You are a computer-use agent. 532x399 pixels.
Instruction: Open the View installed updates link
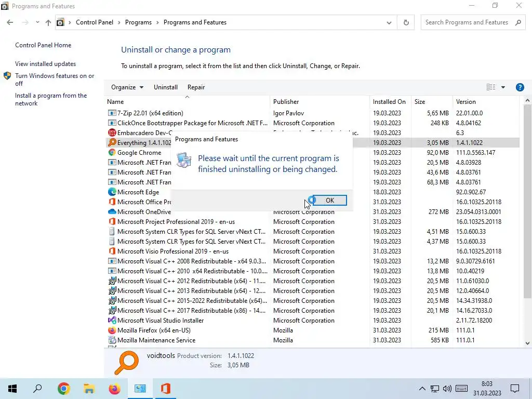coord(46,64)
